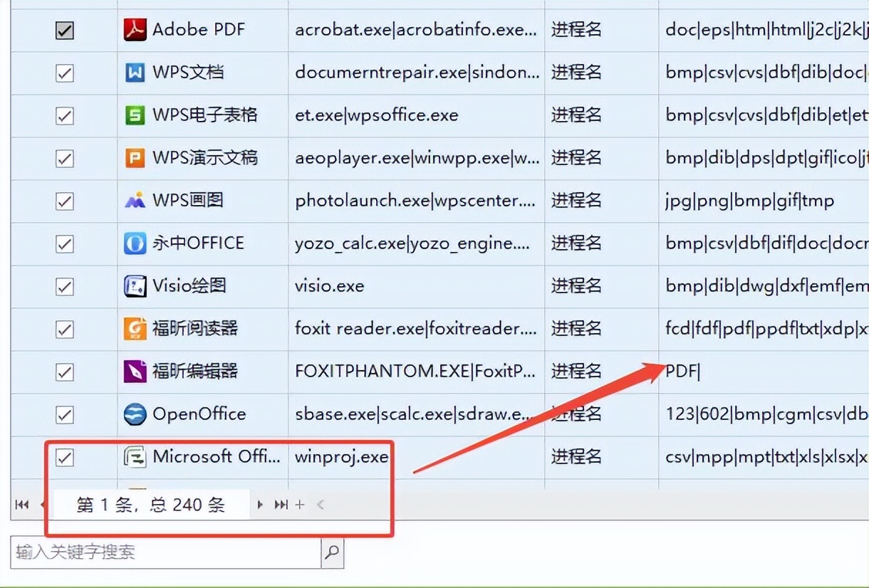Image resolution: width=869 pixels, height=588 pixels.
Task: Click the bmp|dib|dwg|dxf extension cell
Action: pos(764,286)
